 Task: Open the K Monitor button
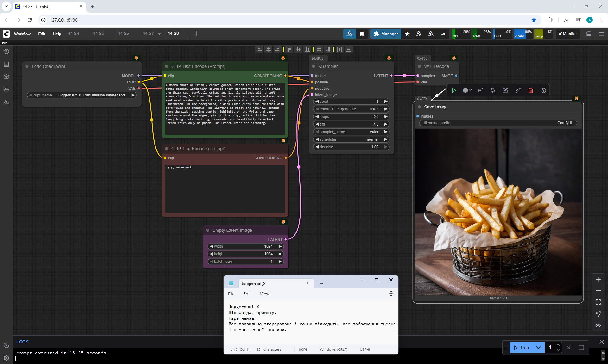point(568,34)
